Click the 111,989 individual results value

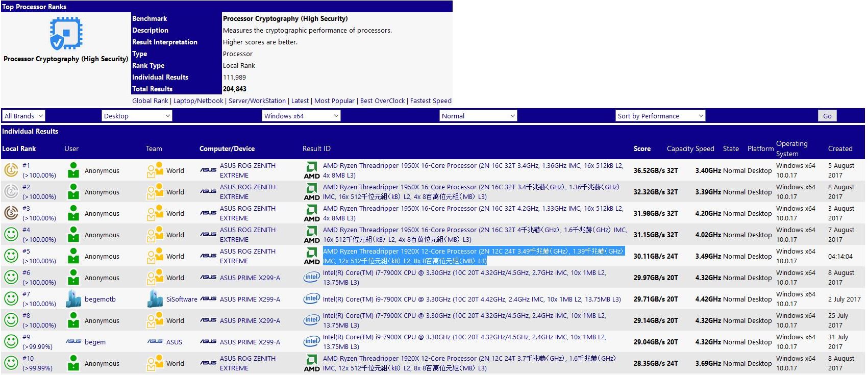(x=234, y=77)
